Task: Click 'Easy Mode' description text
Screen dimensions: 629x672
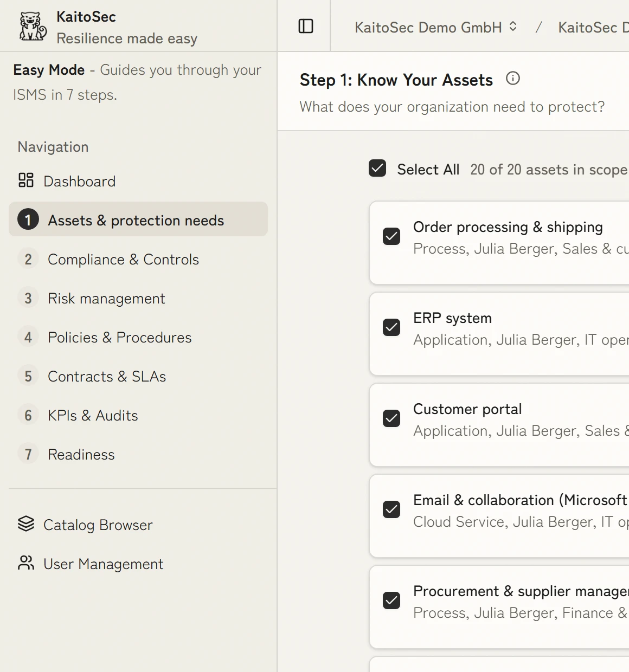Action: tap(137, 82)
